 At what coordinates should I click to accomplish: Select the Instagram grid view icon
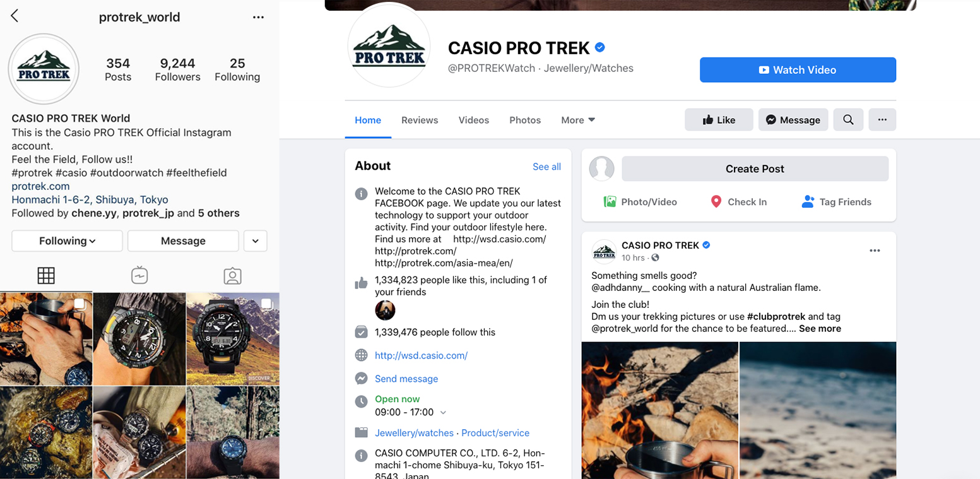click(46, 276)
